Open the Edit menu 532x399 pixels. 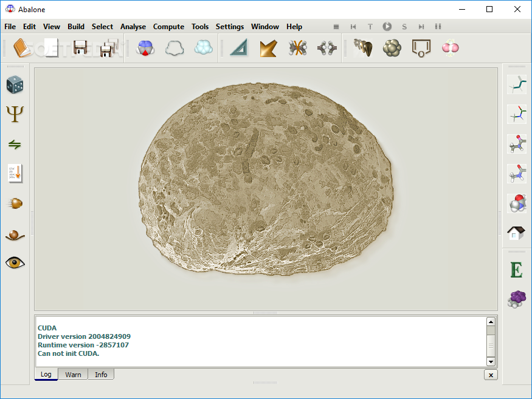pos(29,27)
